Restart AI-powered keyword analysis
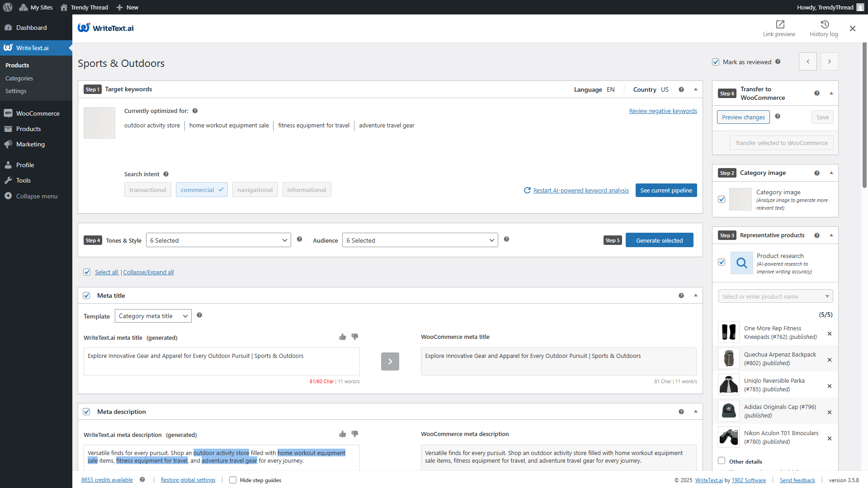 pos(580,190)
